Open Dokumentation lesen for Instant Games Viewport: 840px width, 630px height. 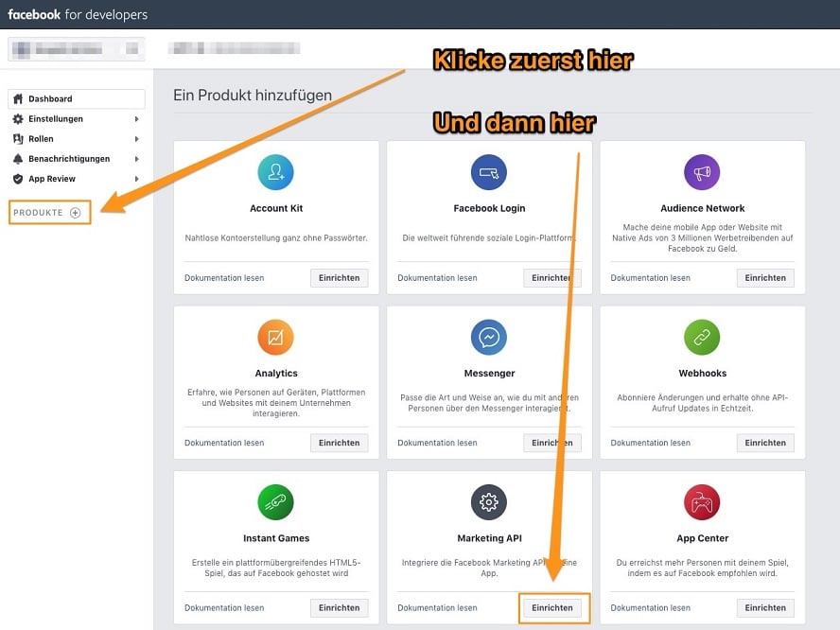[224, 608]
